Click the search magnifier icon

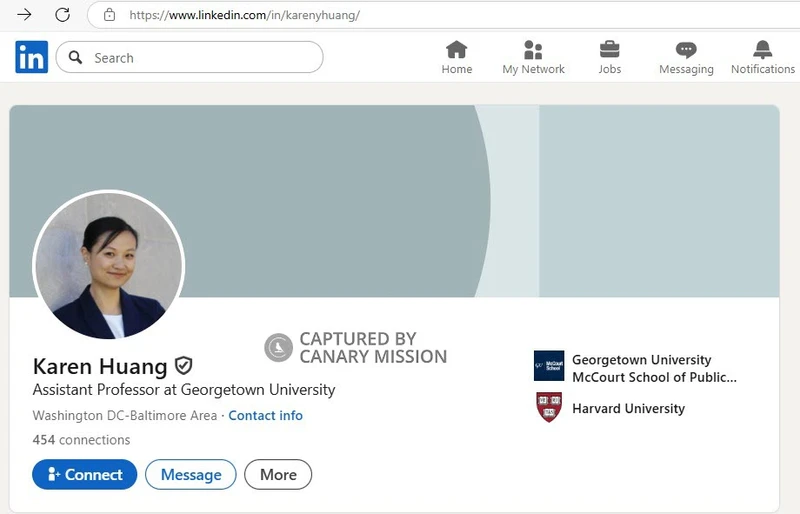76,57
